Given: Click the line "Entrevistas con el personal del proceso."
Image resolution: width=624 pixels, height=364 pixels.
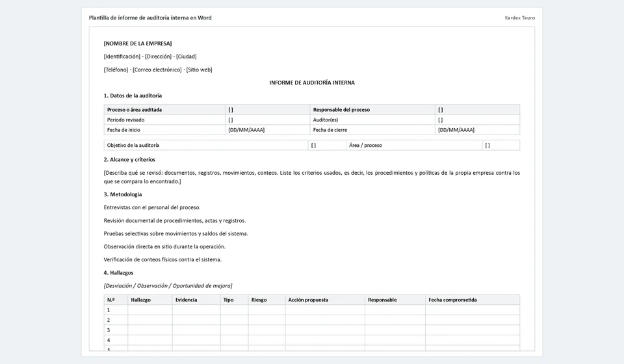Looking at the screenshot, I should [152, 207].
